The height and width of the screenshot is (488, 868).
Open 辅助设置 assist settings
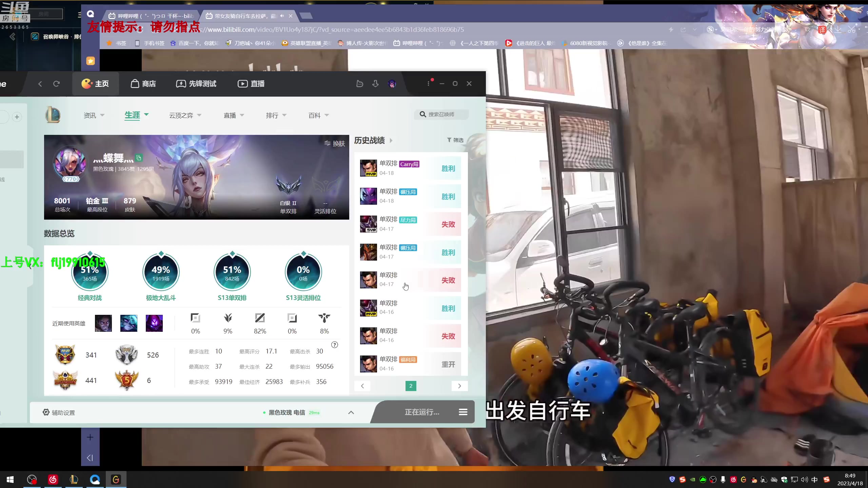(x=59, y=412)
